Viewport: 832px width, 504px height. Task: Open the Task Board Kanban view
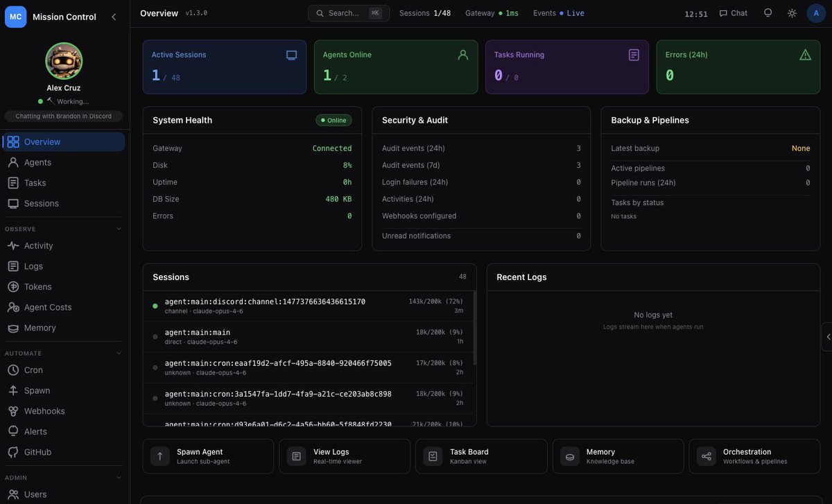pyautogui.click(x=480, y=455)
